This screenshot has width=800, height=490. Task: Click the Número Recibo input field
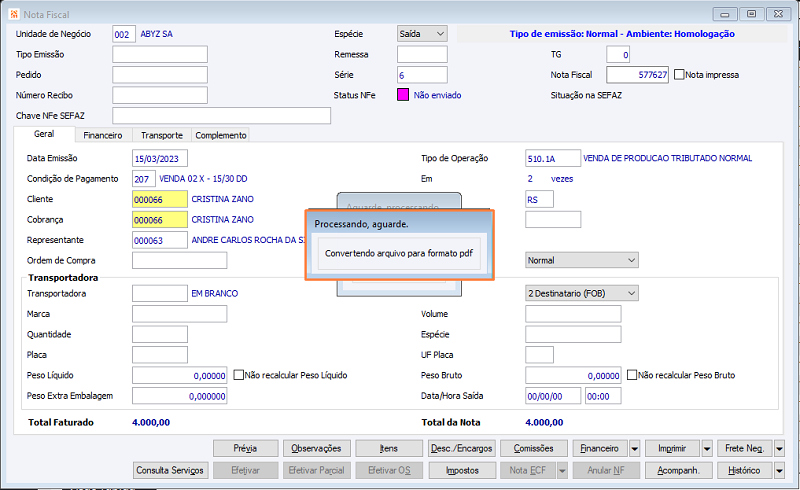(160, 95)
